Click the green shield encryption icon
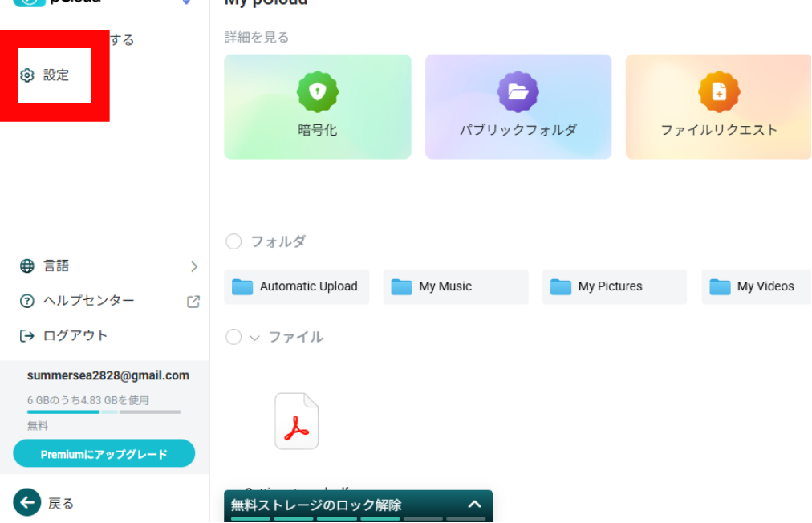Viewport: 812px width, 523px height. 318,91
